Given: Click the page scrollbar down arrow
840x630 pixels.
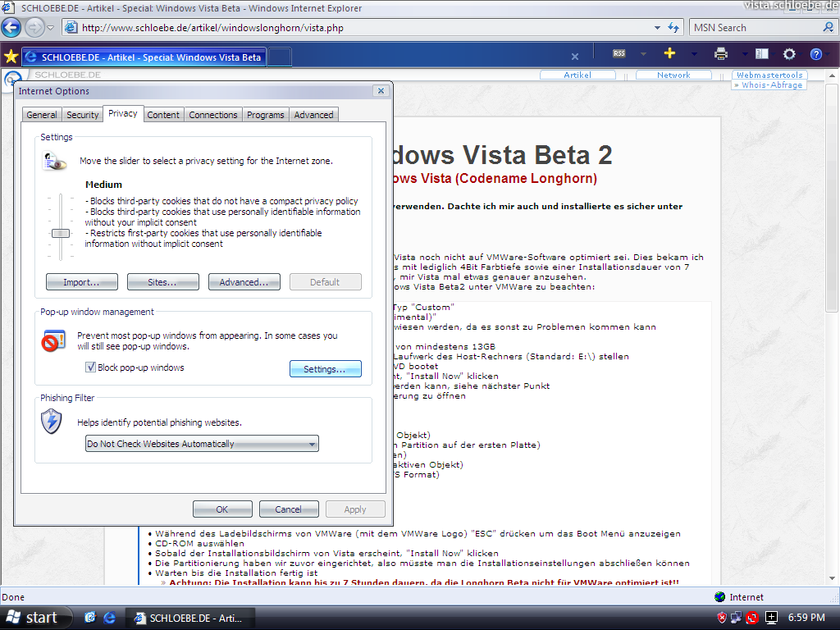Looking at the screenshot, I should (832, 578).
